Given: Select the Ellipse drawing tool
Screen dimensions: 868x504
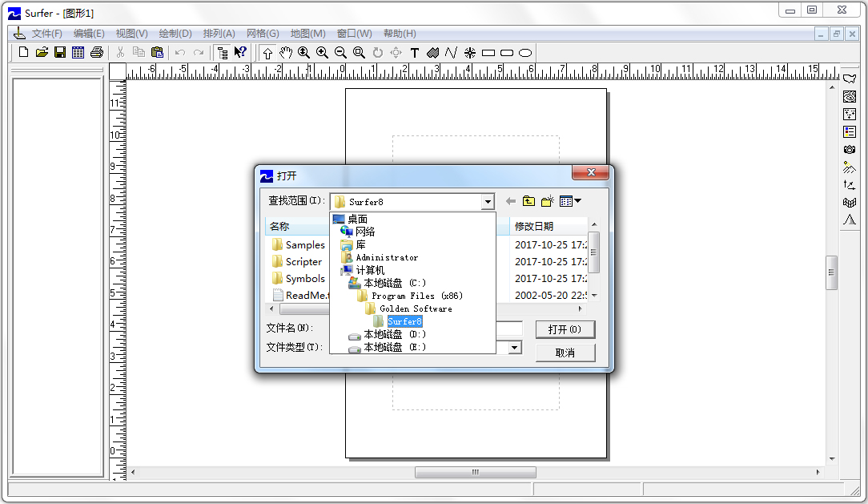Looking at the screenshot, I should [525, 53].
